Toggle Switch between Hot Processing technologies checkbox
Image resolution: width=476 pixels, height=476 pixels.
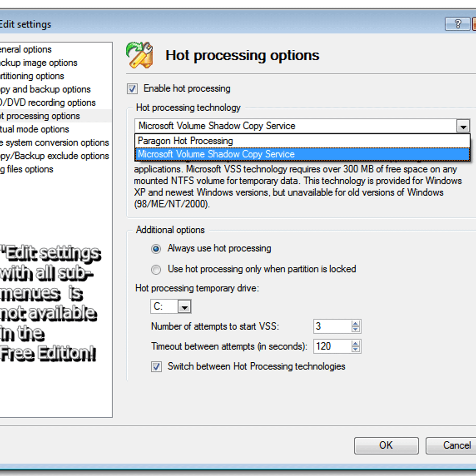pos(156,367)
